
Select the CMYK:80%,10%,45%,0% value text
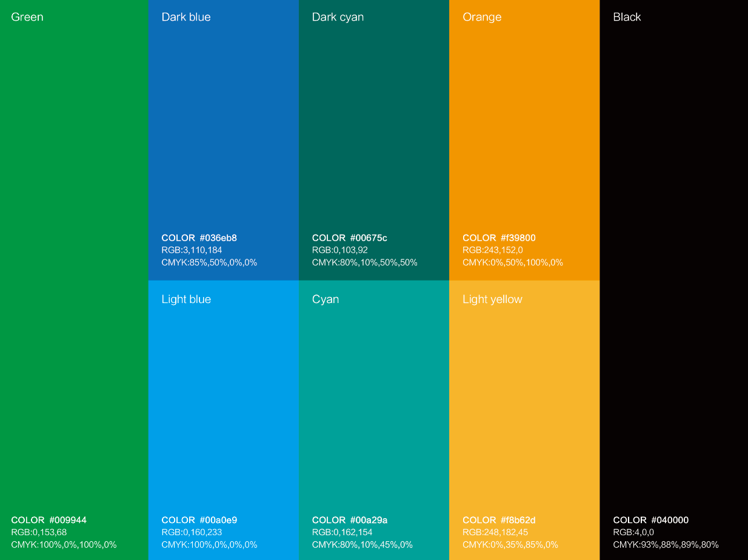(362, 545)
